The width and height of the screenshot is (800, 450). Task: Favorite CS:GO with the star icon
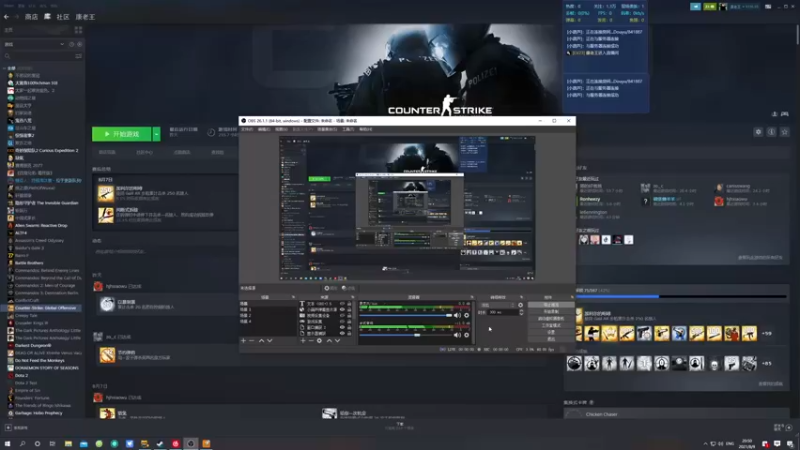click(785, 132)
